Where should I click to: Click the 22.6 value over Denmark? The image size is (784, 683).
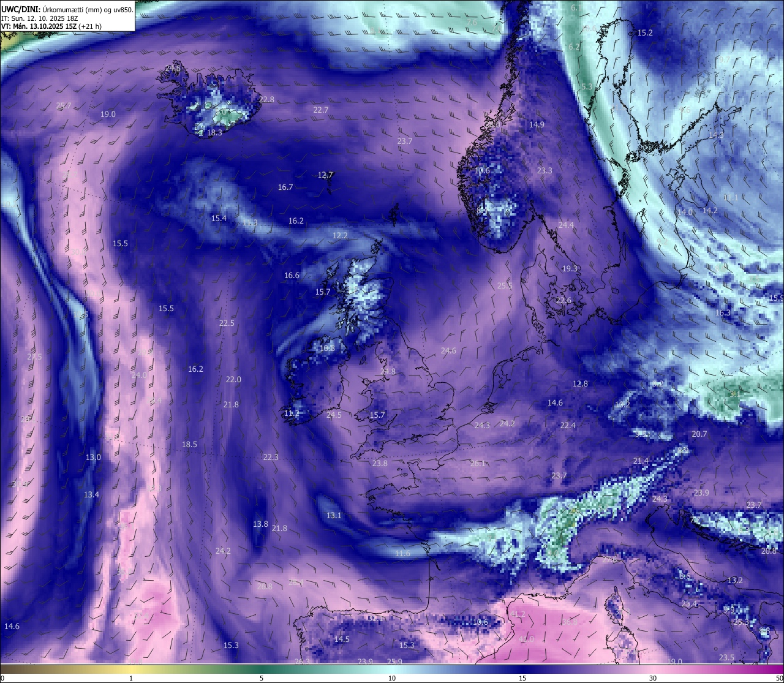click(x=563, y=300)
